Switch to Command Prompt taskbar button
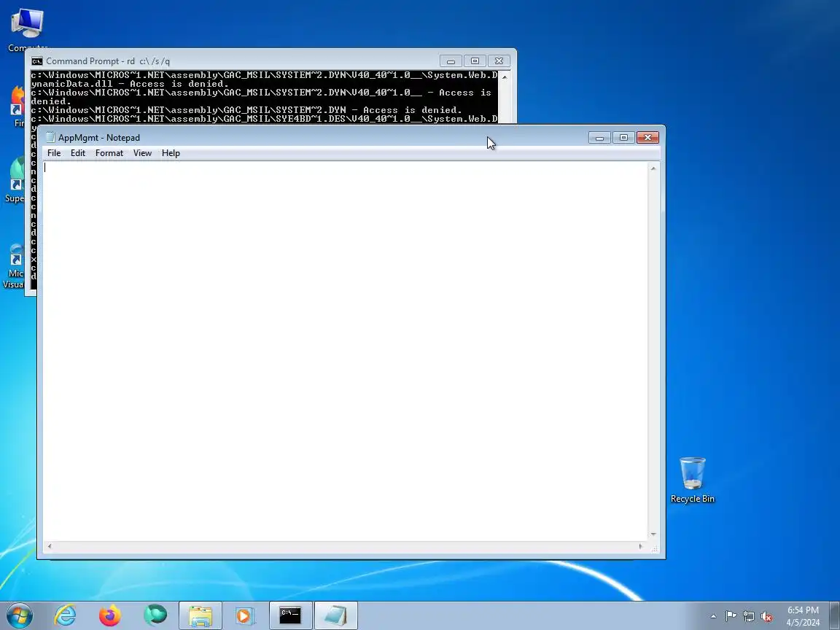Viewport: 840px width, 630px height. pyautogui.click(x=290, y=615)
